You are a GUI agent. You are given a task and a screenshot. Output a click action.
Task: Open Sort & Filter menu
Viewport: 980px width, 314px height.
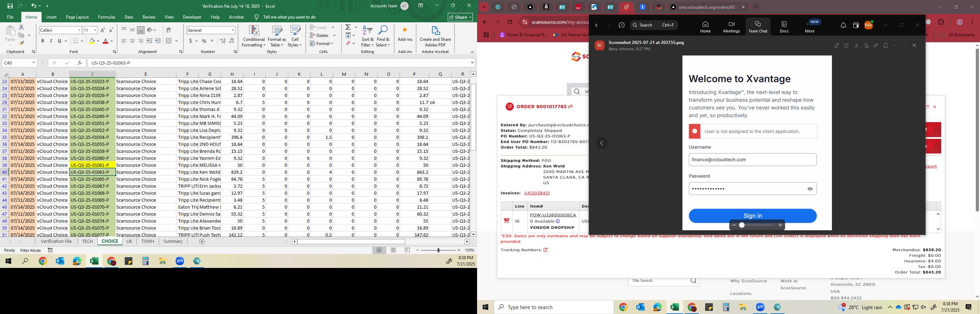[x=367, y=36]
